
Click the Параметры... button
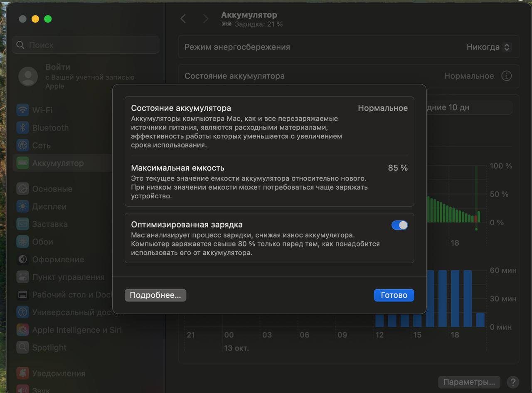[469, 382]
